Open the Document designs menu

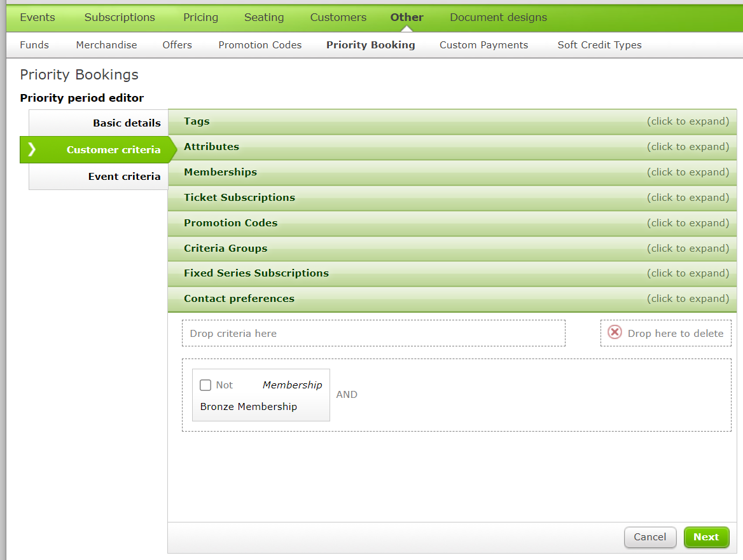point(498,18)
